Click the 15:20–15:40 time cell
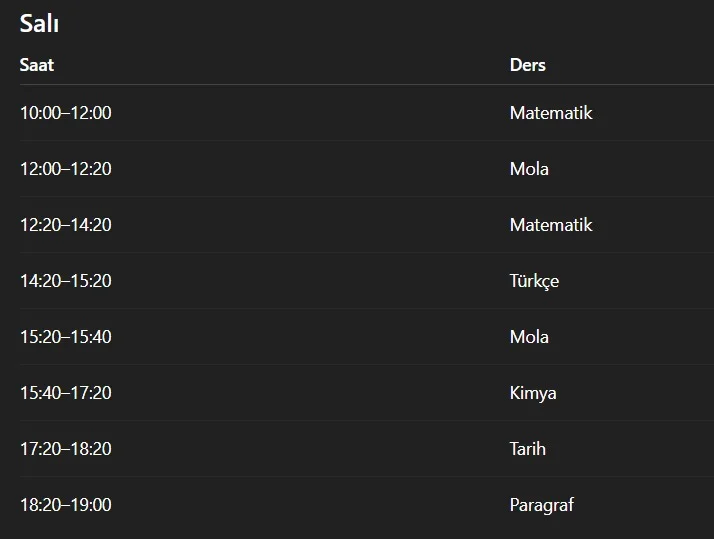 click(x=66, y=337)
